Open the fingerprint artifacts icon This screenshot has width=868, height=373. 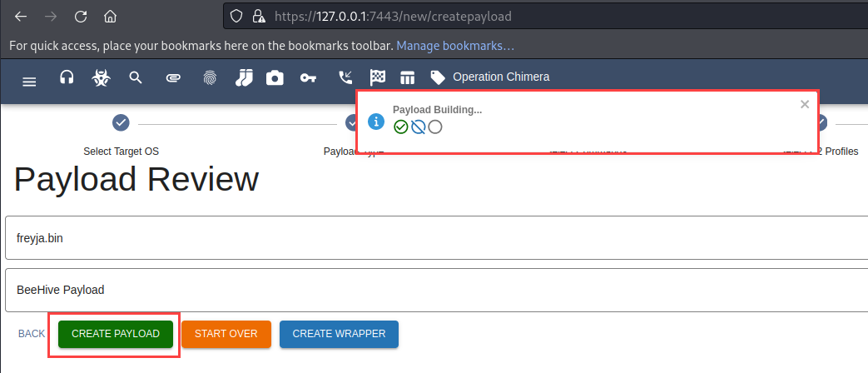pos(209,77)
